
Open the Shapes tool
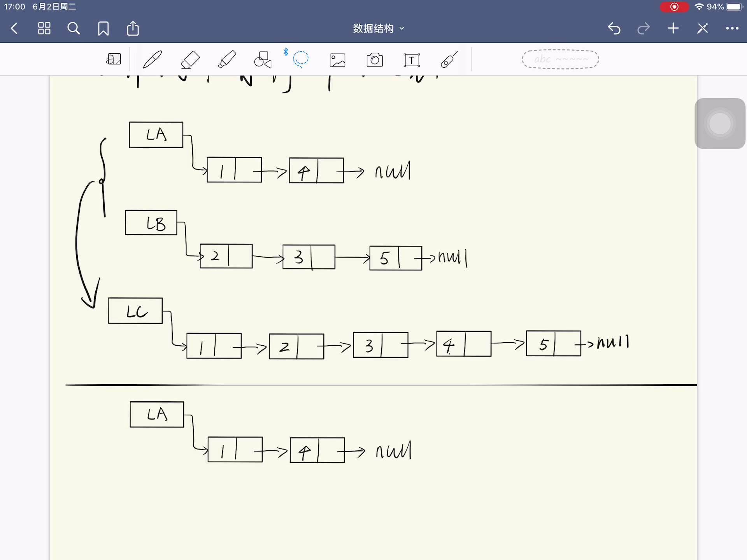[x=263, y=59]
